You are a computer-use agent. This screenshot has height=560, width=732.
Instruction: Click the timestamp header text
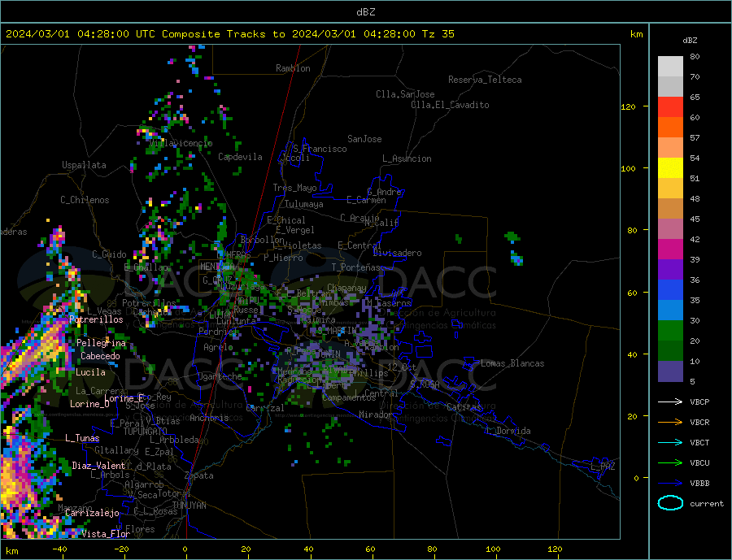(229, 34)
